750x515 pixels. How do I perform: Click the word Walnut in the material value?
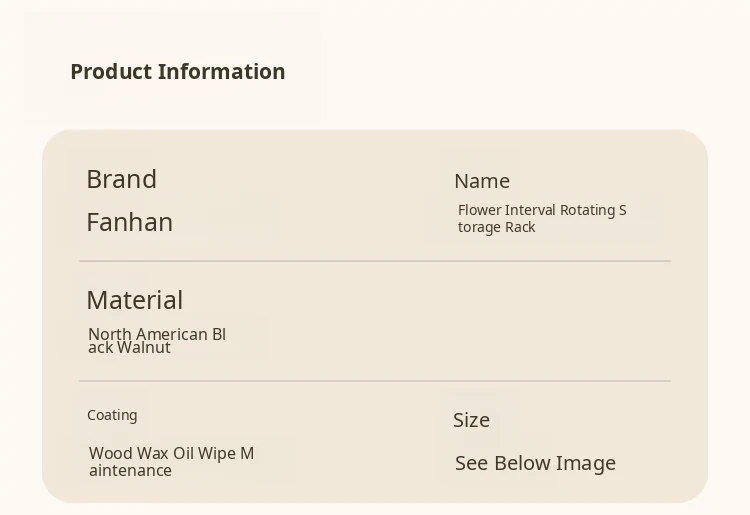(144, 348)
